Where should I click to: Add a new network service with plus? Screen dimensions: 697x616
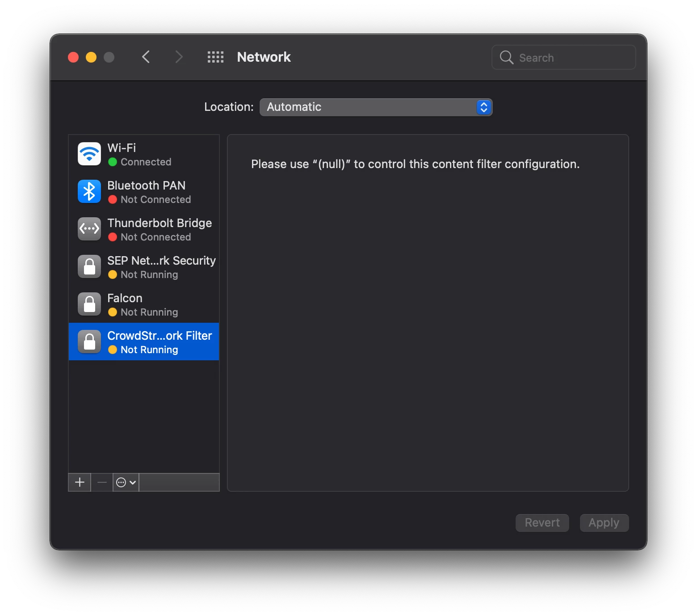point(80,482)
